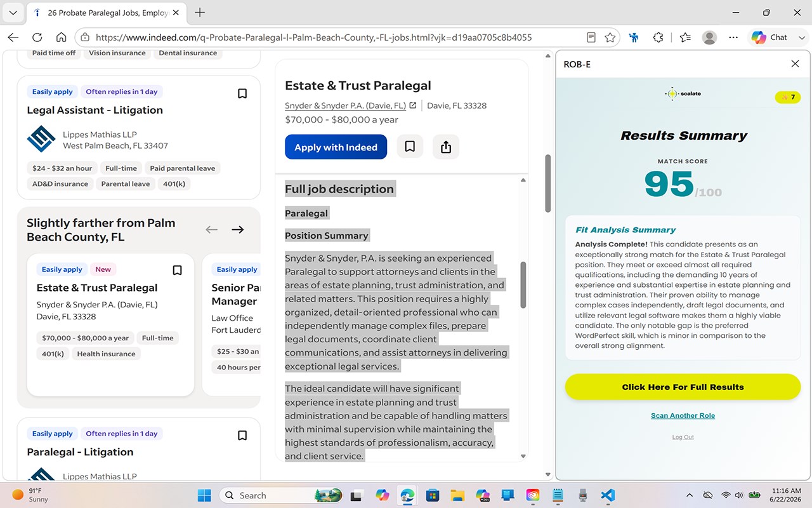Select the 26 Probate Paralegal Jobs tab
The width and height of the screenshot is (812, 508).
pos(107,13)
